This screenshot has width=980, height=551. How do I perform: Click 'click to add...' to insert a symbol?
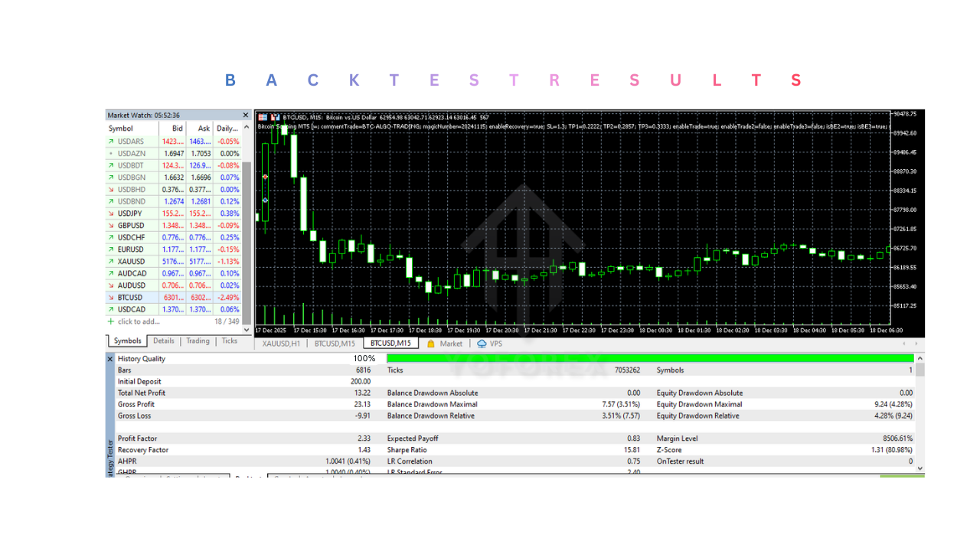tap(138, 321)
